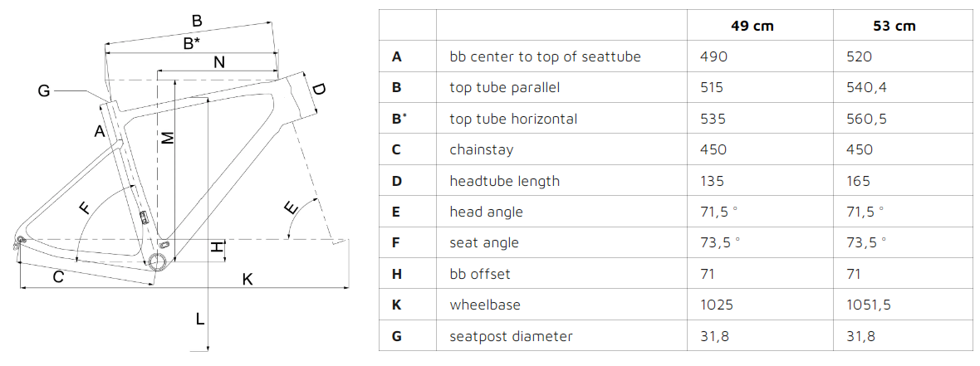Select the 'head angle' row label
This screenshot has width=980, height=366.
coord(486,212)
